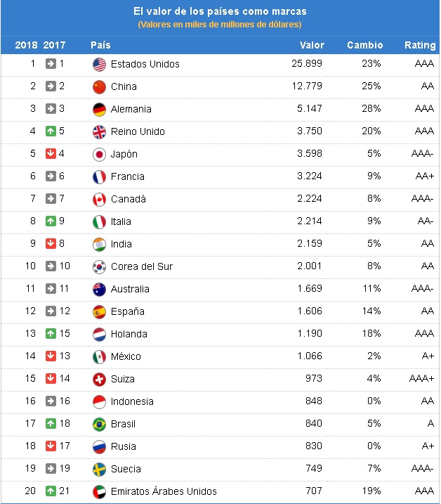
Task: Click the value 25.899 for Estados Unidos
Action: pos(307,64)
